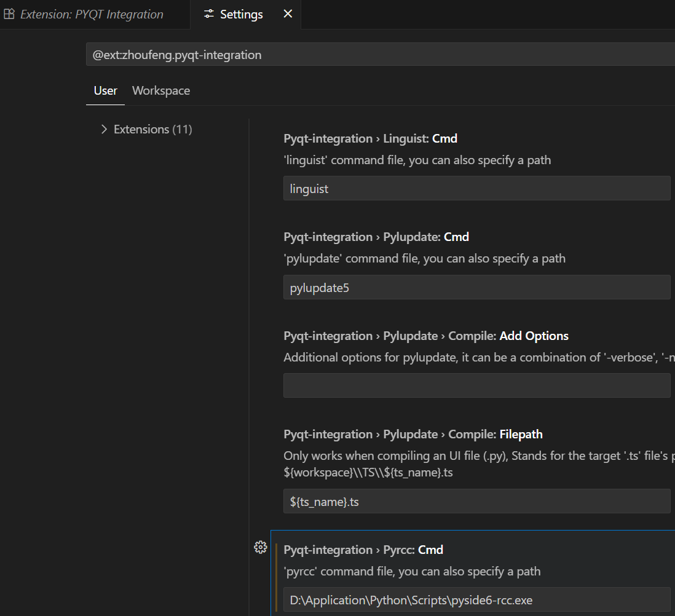Focus the pyside6-rcc.exe path field
The width and height of the screenshot is (675, 616).
(476, 599)
